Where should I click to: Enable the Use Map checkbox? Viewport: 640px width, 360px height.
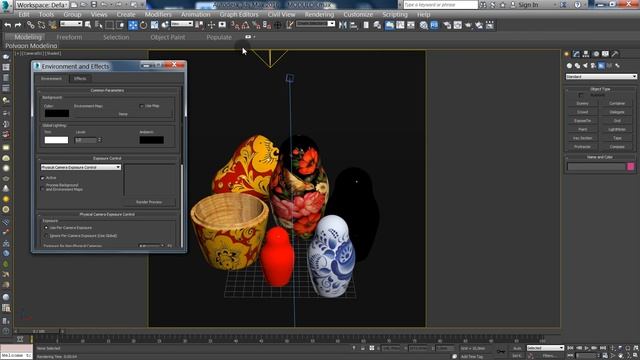click(142, 106)
